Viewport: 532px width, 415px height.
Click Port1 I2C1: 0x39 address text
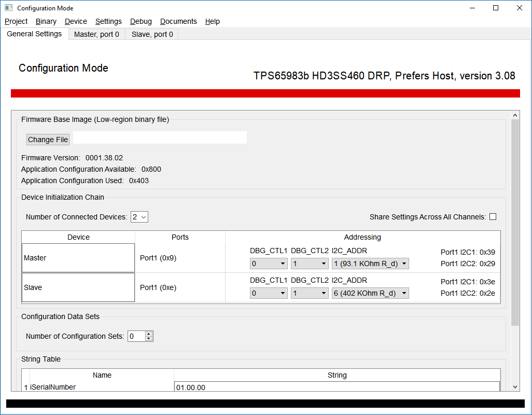point(468,252)
